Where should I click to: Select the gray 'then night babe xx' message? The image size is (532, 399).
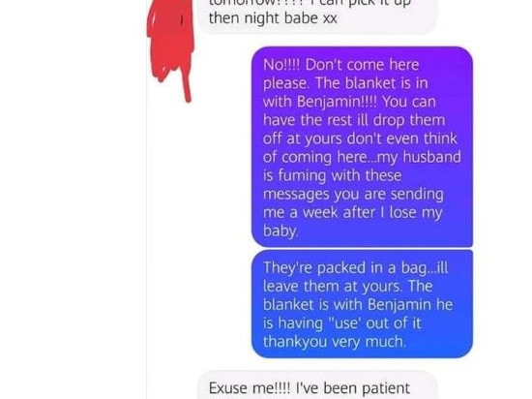(317, 16)
